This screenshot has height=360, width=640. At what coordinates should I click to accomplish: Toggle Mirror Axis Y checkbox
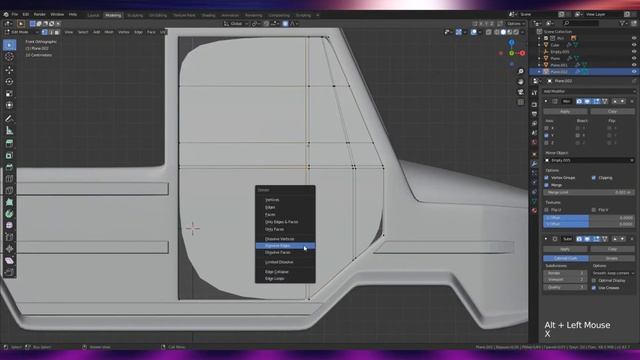[x=547, y=136]
